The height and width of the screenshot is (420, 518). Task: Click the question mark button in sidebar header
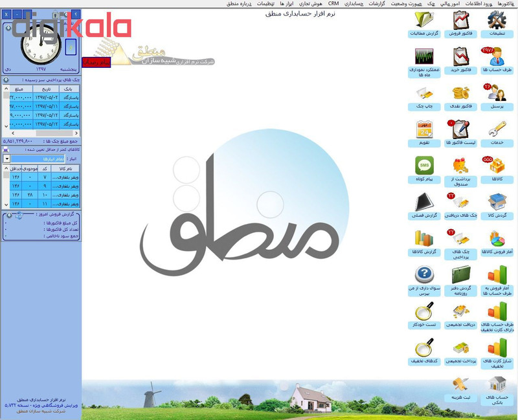(76, 14)
